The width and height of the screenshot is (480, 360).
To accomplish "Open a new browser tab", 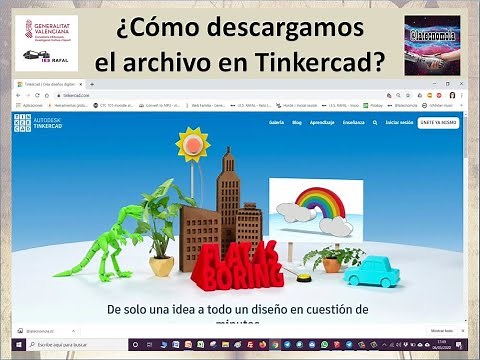I will [92, 84].
